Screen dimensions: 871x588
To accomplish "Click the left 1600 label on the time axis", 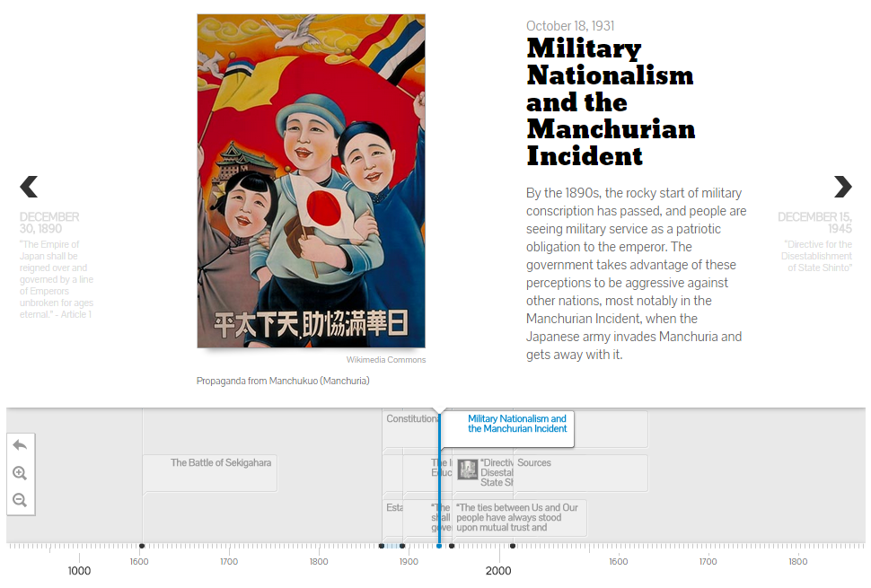I will (139, 561).
